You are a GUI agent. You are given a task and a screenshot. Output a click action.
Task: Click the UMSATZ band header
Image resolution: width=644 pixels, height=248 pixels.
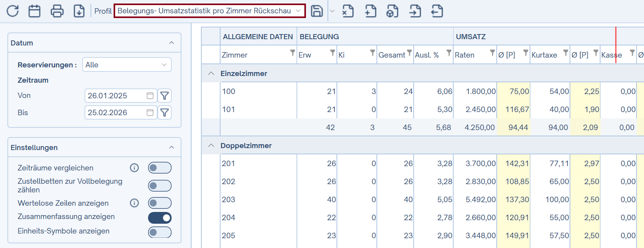[x=548, y=36]
